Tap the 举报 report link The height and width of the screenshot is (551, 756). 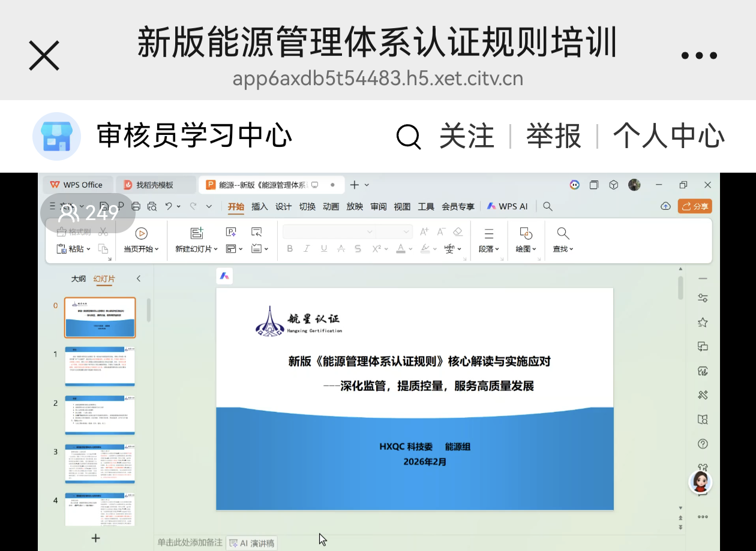[553, 136]
